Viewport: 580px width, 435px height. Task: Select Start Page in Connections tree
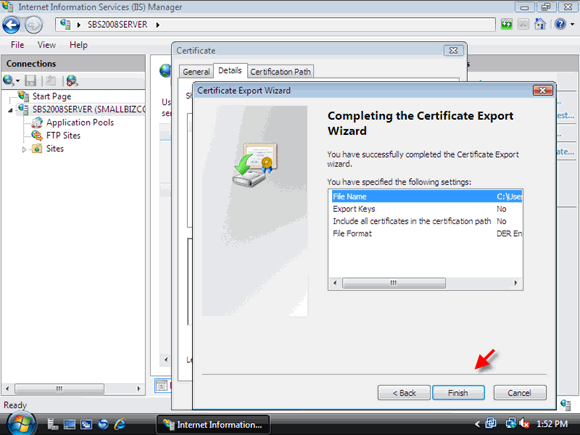point(51,97)
